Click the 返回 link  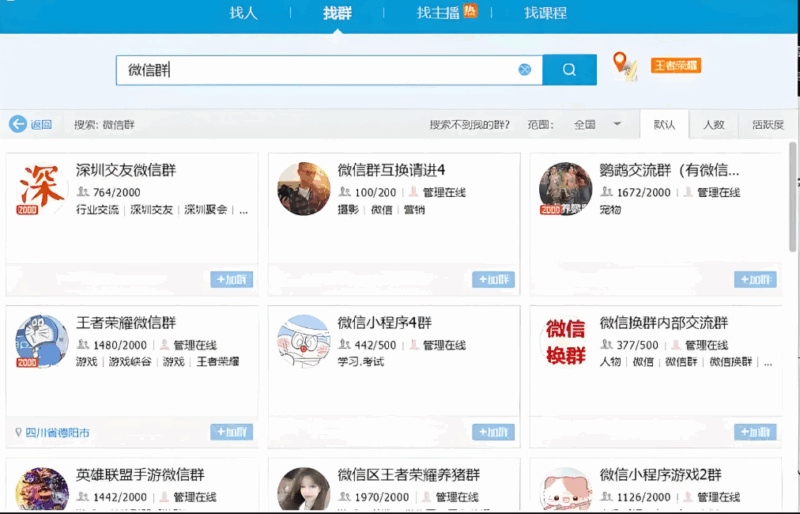pyautogui.click(x=41, y=125)
